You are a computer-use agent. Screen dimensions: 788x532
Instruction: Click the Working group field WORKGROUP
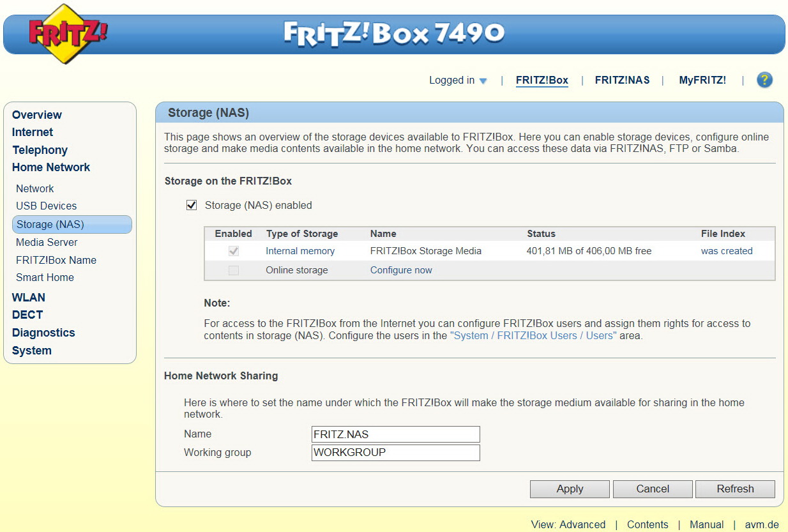[396, 453]
